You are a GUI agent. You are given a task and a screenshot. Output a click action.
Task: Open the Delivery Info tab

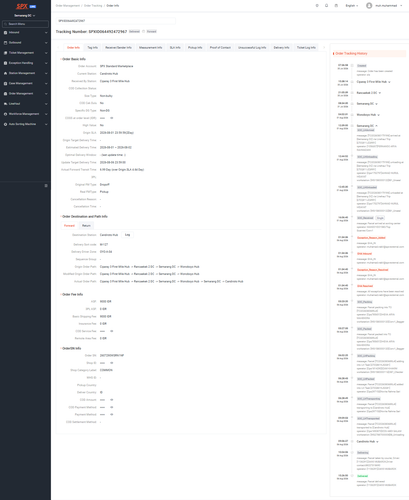[x=281, y=48]
